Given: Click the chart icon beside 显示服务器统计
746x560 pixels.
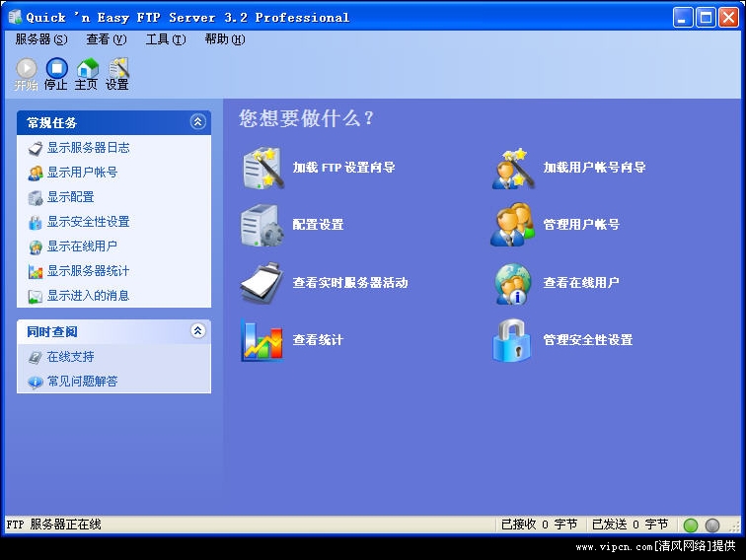Looking at the screenshot, I should 36,272.
